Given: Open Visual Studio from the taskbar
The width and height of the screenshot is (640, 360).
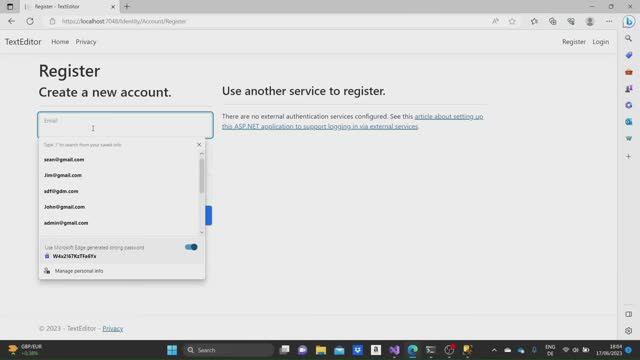Looking at the screenshot, I should pos(394,350).
